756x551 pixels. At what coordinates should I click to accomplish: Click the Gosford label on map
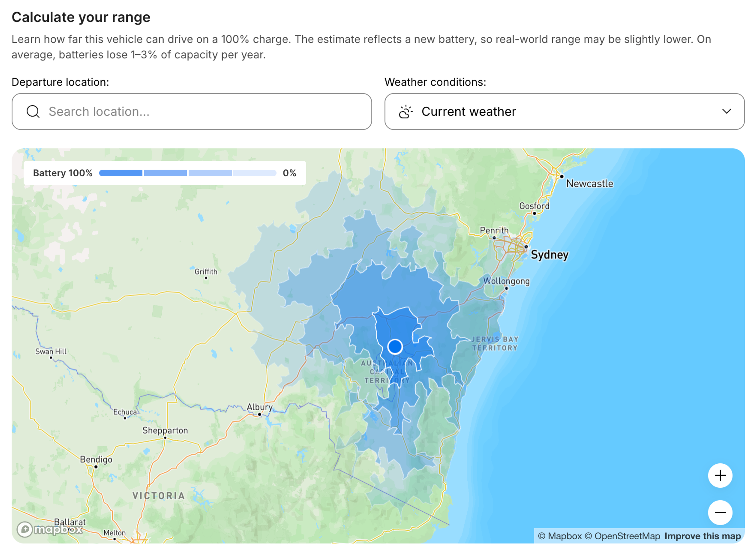[534, 206]
